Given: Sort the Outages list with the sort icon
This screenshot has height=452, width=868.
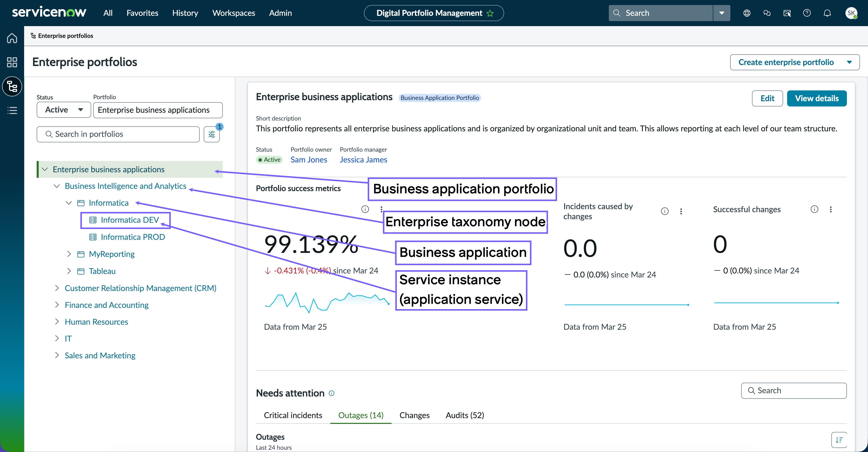Looking at the screenshot, I should 839,440.
